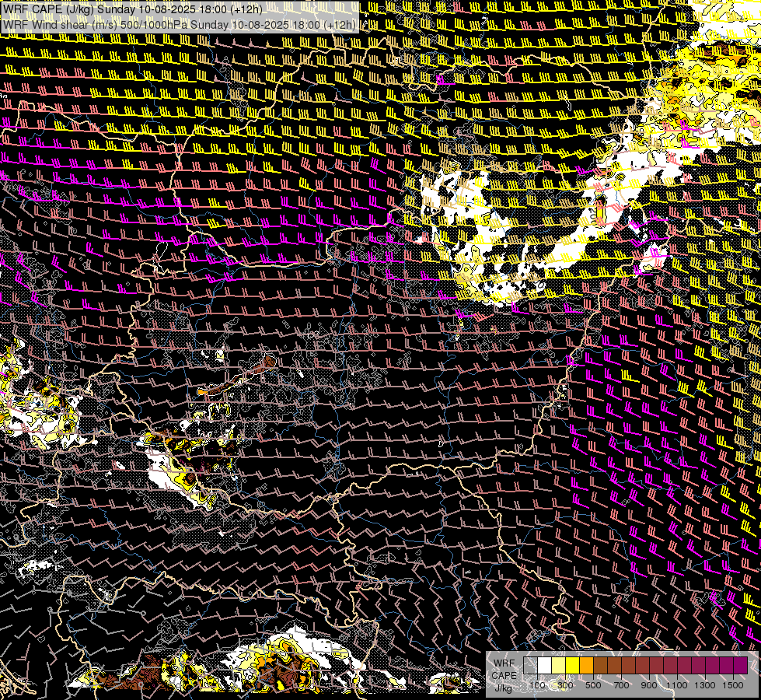Click the WRF CAPE title line

pyautogui.click(x=132, y=9)
